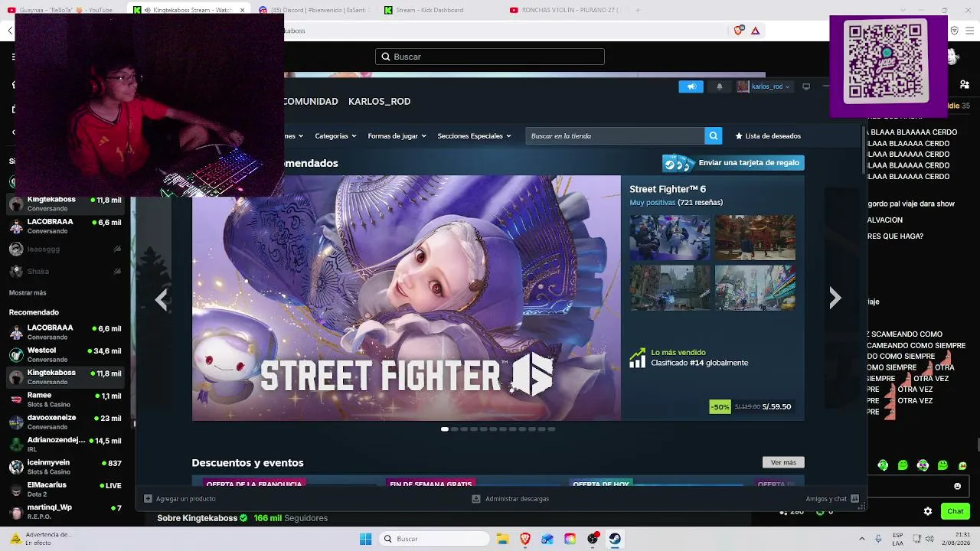Click Enviar una tarjeta de regalo button

coord(733,163)
